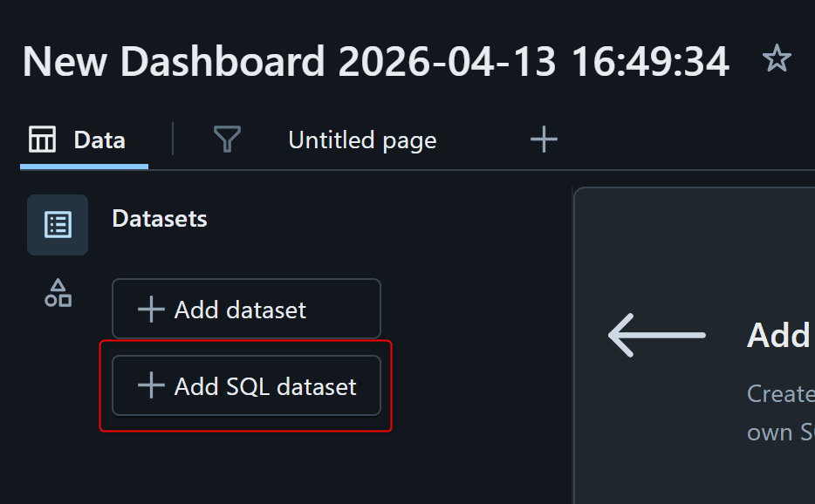Open the Datasets list sidebar icon

(x=58, y=225)
